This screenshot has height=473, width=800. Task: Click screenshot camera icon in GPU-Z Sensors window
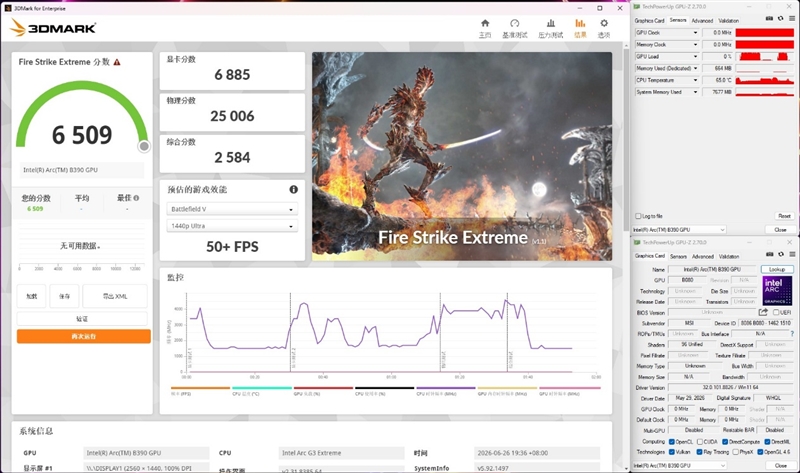coord(769,19)
